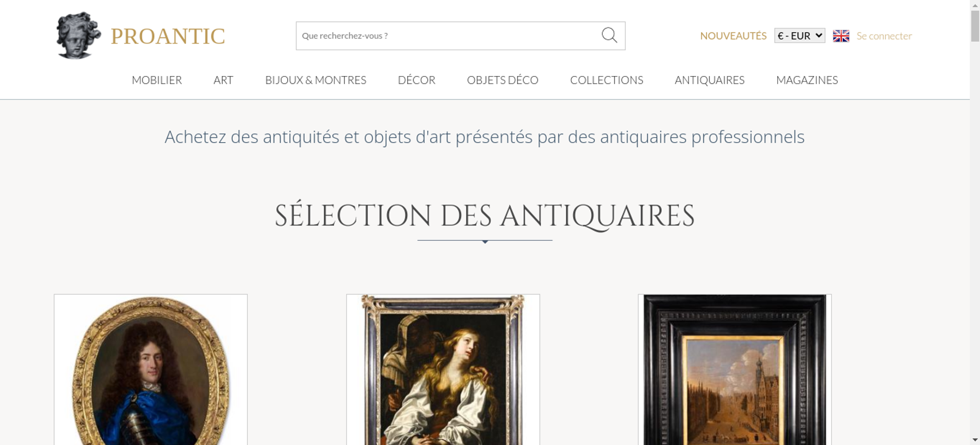The image size is (980, 445).
Task: Click the search magnifier icon
Action: click(x=609, y=35)
